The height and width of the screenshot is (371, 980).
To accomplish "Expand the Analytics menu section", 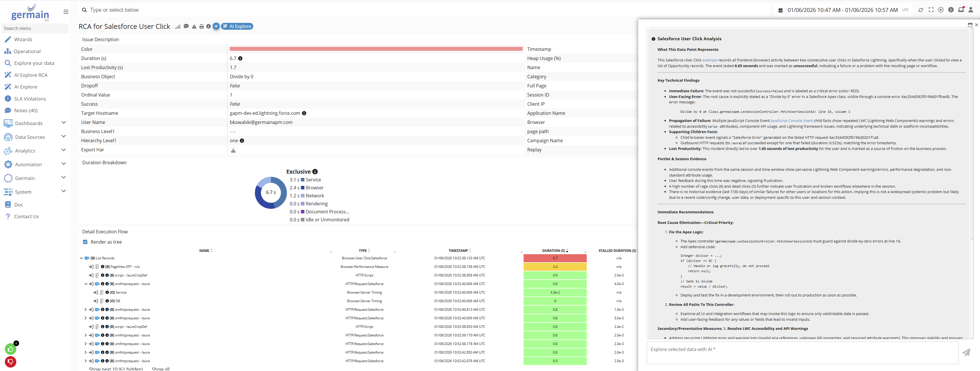I will click(x=63, y=150).
